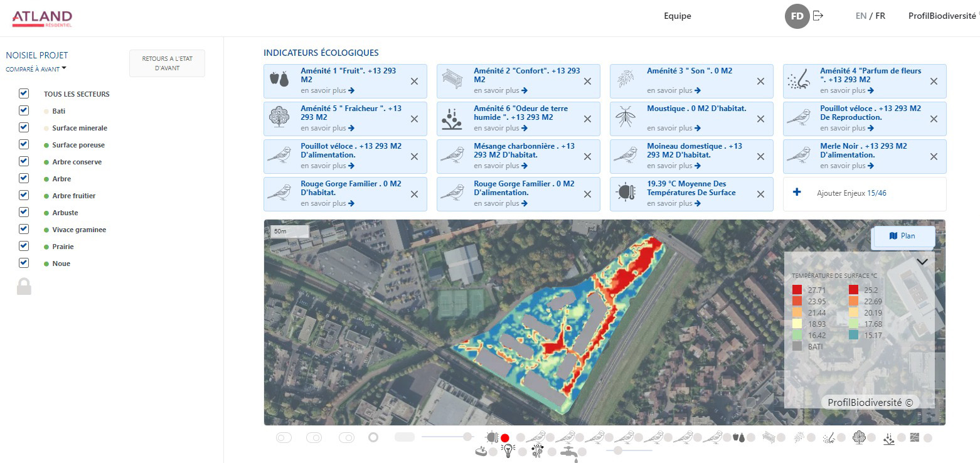Click the lightbulb icon below the map
Image resolution: width=980 pixels, height=463 pixels.
[x=508, y=451]
